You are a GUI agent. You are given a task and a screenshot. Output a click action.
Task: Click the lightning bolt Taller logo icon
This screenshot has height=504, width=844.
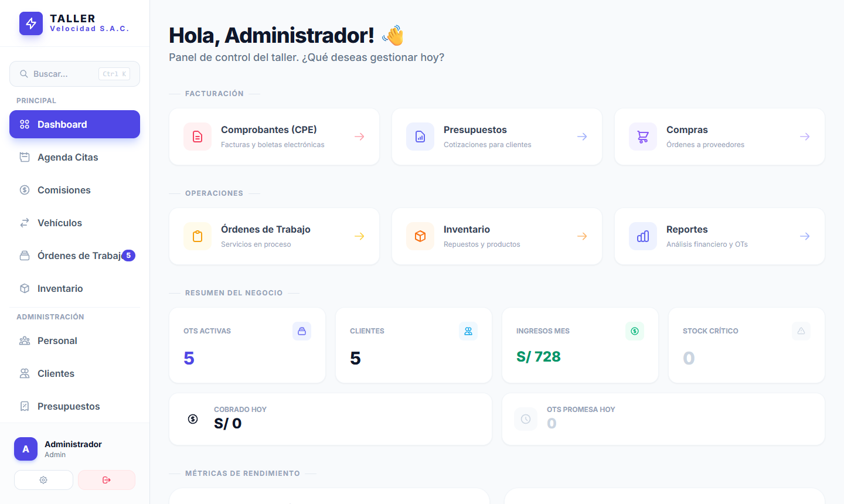[31, 23]
